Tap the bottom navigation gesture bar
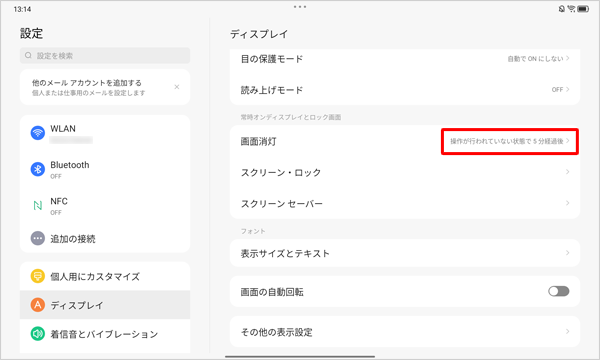 point(300,357)
